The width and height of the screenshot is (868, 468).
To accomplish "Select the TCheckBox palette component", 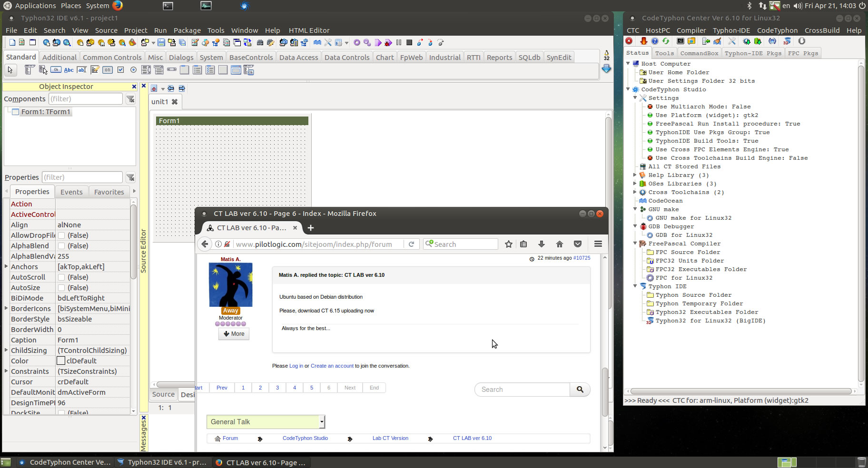I will [x=120, y=70].
